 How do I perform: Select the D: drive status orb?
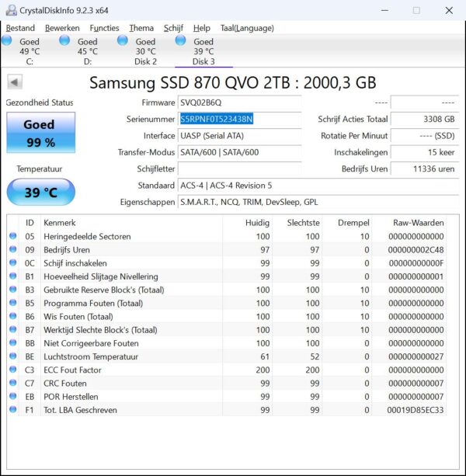tap(64, 40)
